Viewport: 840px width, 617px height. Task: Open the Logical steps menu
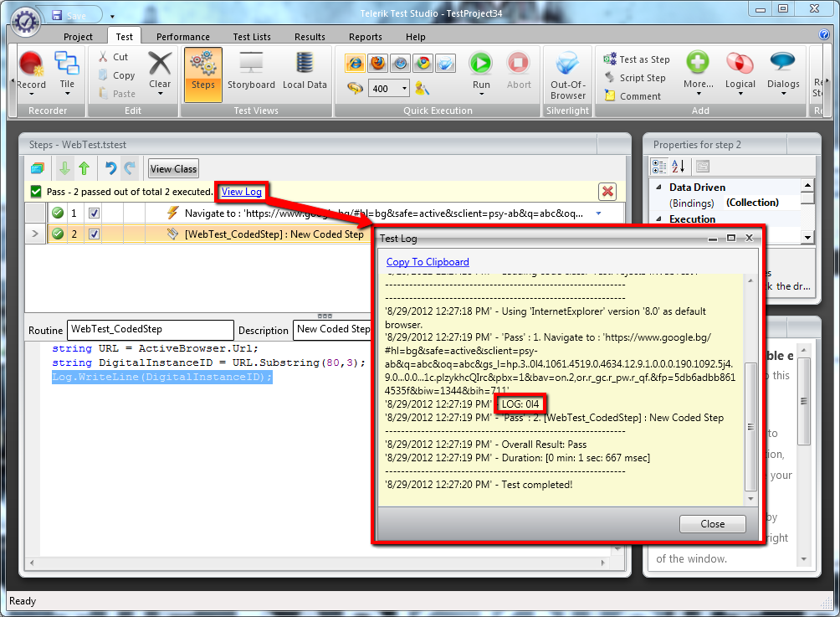pyautogui.click(x=740, y=74)
